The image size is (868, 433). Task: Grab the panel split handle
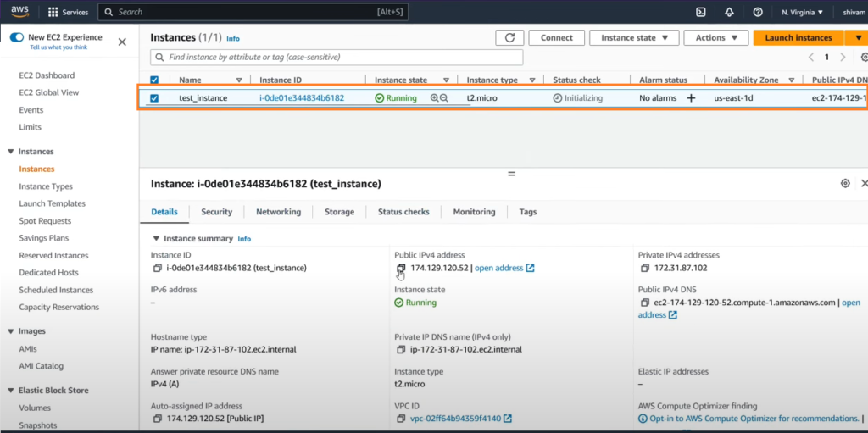tap(511, 174)
